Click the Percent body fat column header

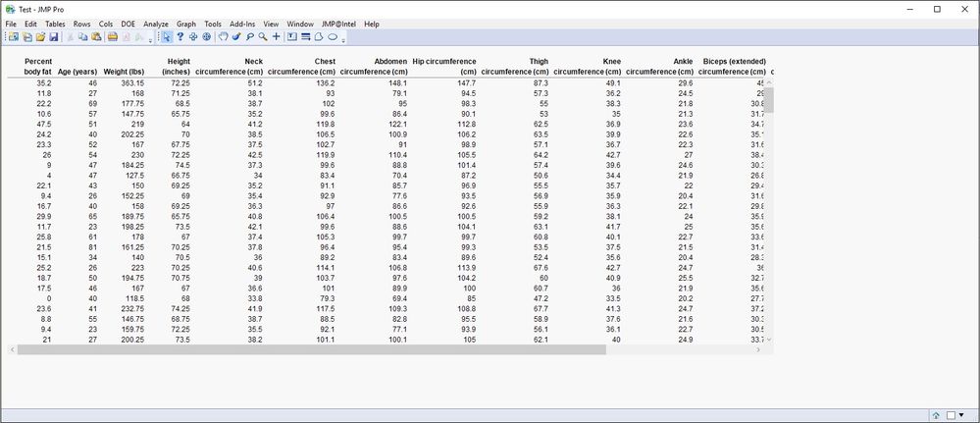pos(38,67)
